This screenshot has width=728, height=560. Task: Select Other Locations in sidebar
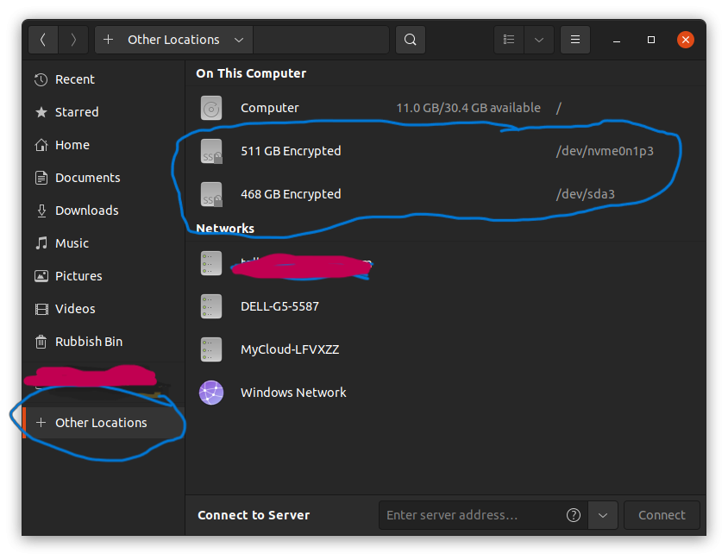[101, 423]
